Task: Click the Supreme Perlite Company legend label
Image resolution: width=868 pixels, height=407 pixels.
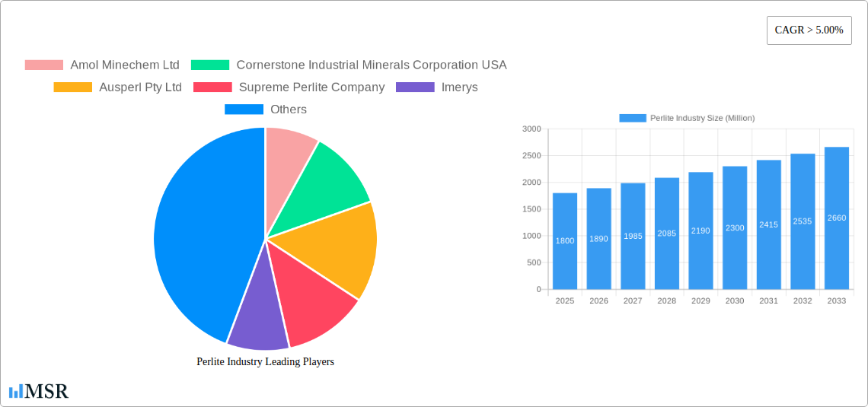Action: [311, 87]
